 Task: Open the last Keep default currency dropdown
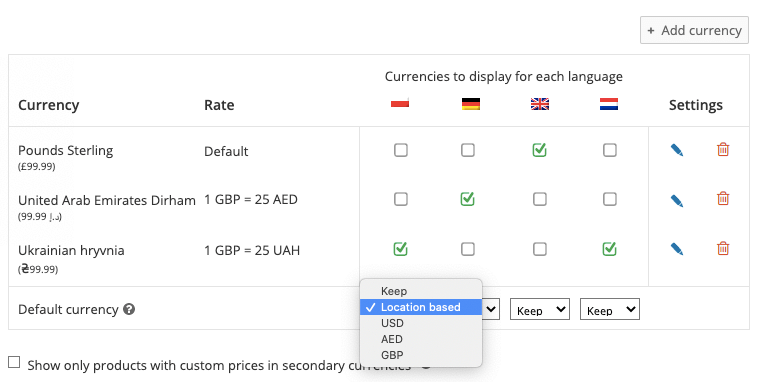(x=610, y=309)
